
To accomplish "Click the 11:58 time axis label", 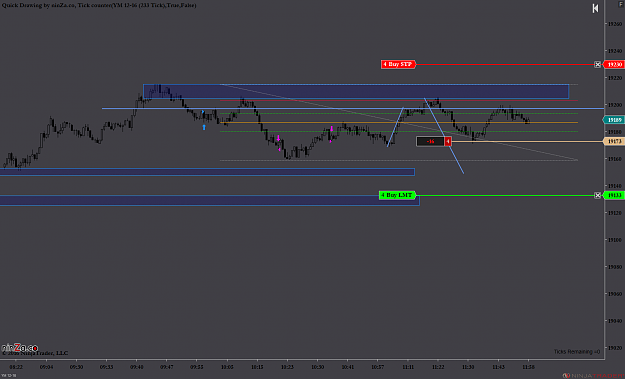I will pyautogui.click(x=529, y=367).
